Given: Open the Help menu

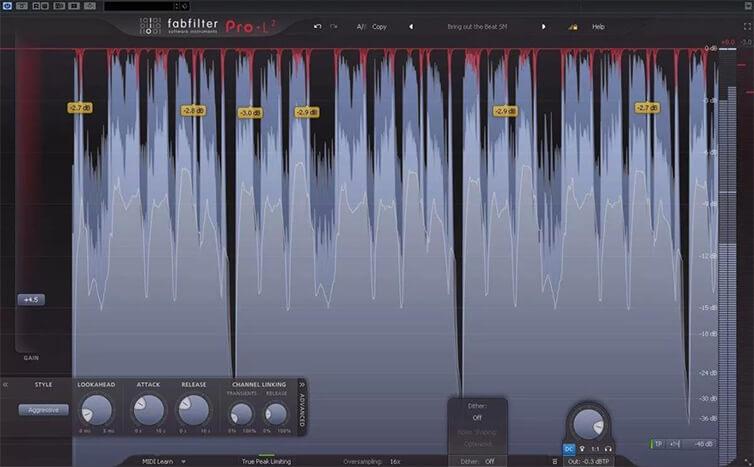Looking at the screenshot, I should pyautogui.click(x=598, y=27).
